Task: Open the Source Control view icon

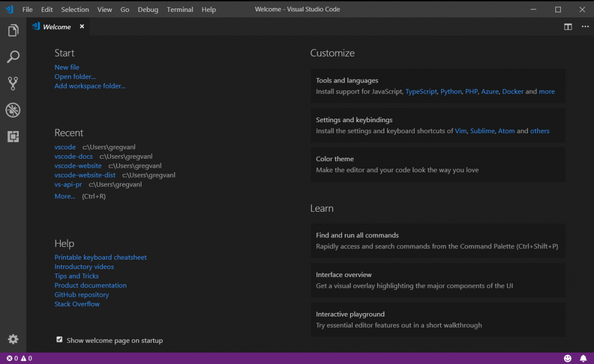Action: click(x=13, y=83)
